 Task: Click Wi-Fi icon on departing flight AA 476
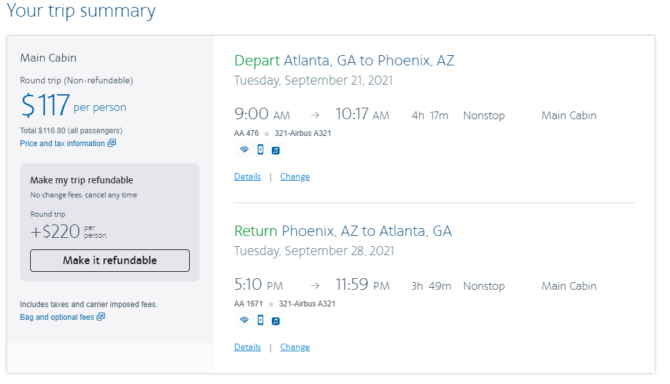point(244,149)
